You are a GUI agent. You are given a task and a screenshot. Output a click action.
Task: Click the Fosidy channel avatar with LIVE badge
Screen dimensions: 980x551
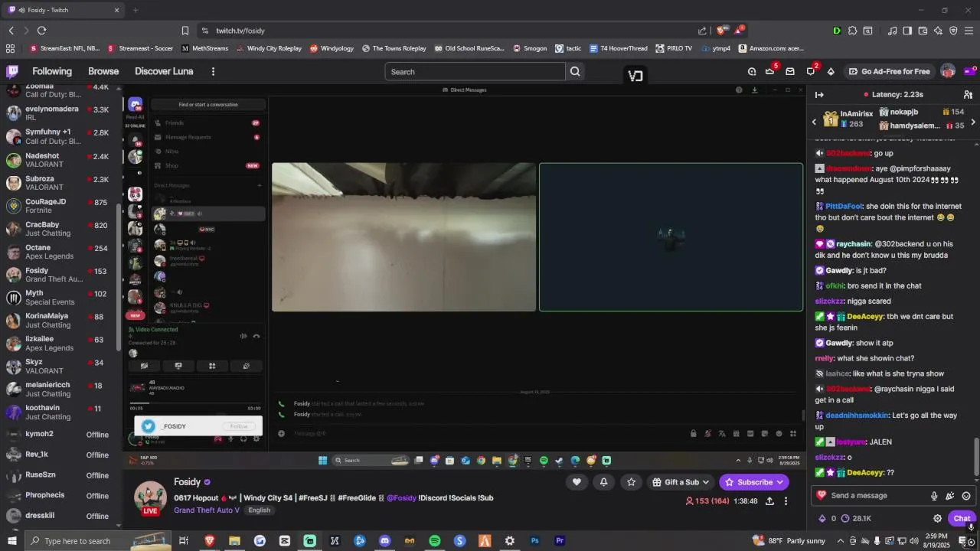pos(150,497)
